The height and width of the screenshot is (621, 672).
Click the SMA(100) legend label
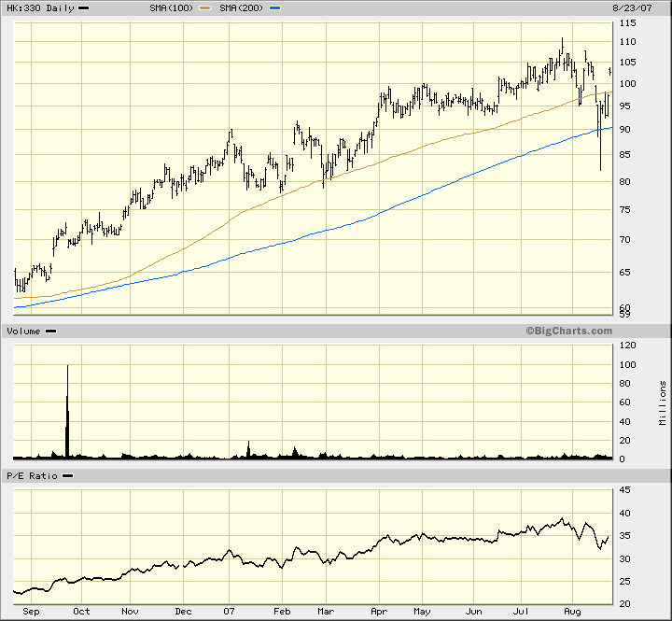point(172,8)
